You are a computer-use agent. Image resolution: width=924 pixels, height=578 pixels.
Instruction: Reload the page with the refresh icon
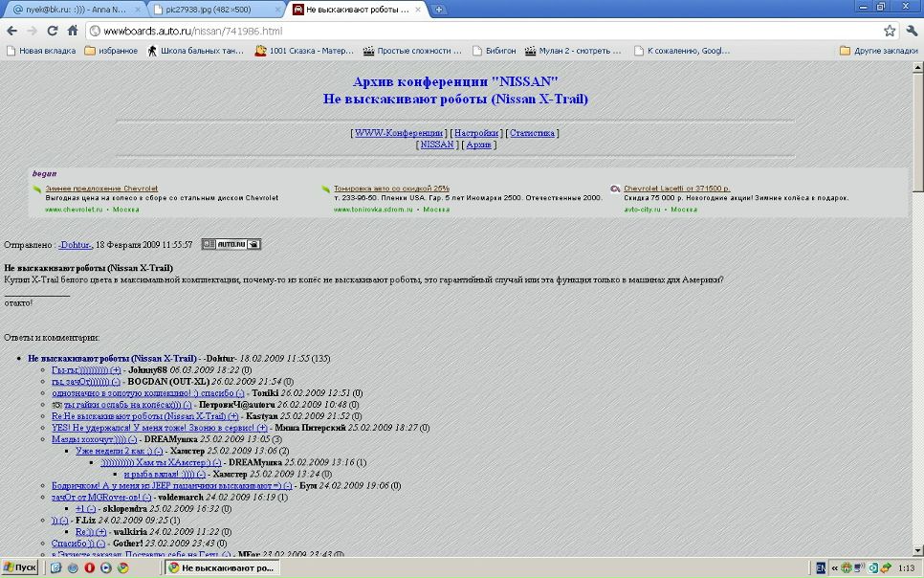pos(53,31)
